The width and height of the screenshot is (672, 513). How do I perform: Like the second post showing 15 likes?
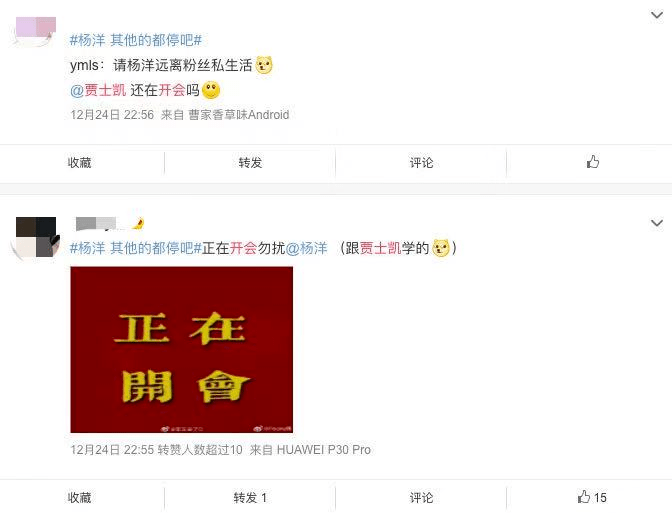click(592, 497)
